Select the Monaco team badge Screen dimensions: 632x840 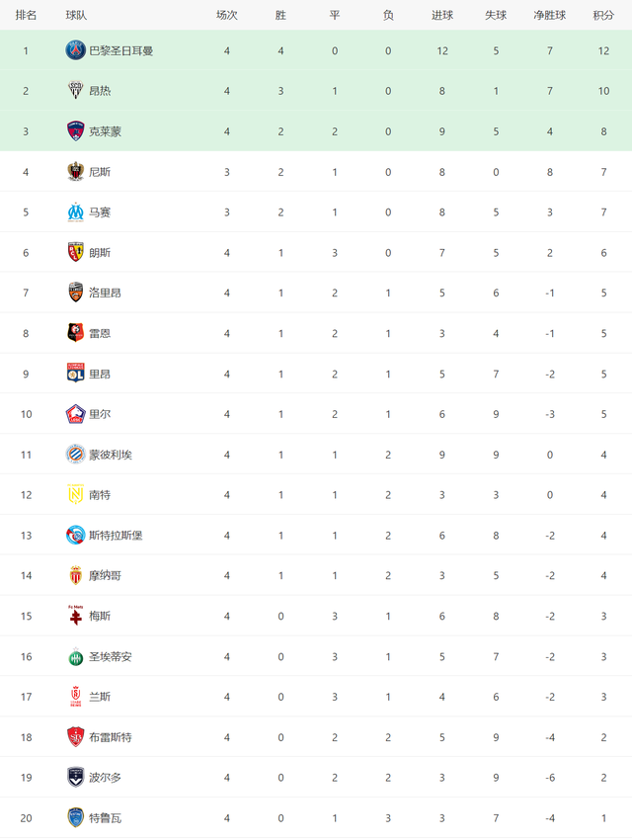click(75, 575)
